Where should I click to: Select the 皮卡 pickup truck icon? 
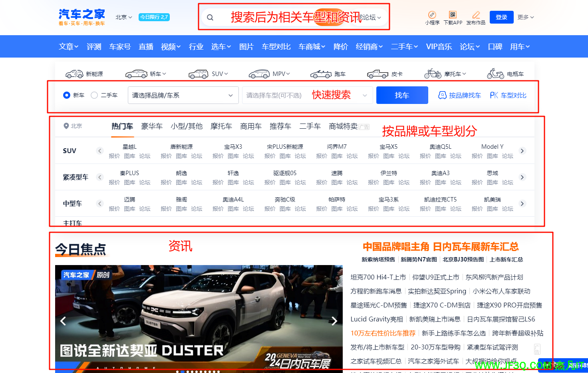point(378,74)
